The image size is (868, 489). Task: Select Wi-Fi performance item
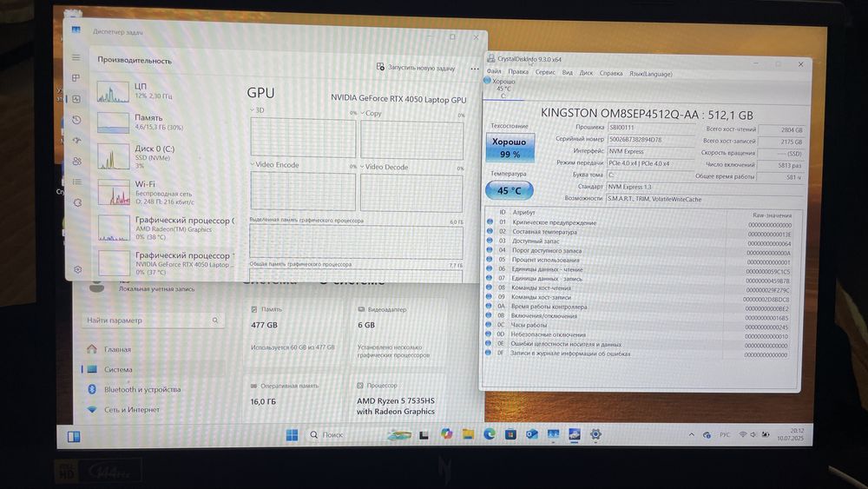166,192
